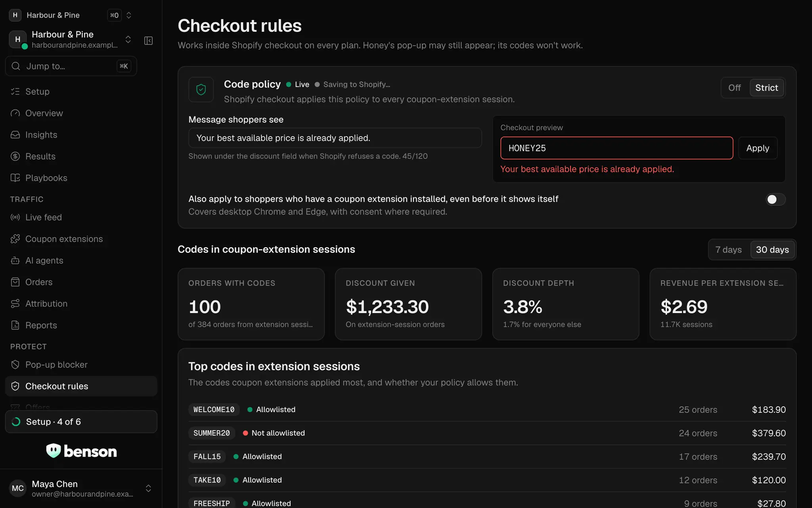
Task: Switch range to 30 days
Action: [772, 250]
